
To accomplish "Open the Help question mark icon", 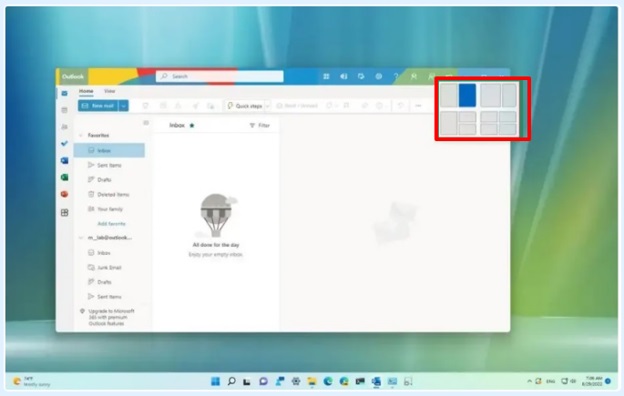I will coord(396,76).
